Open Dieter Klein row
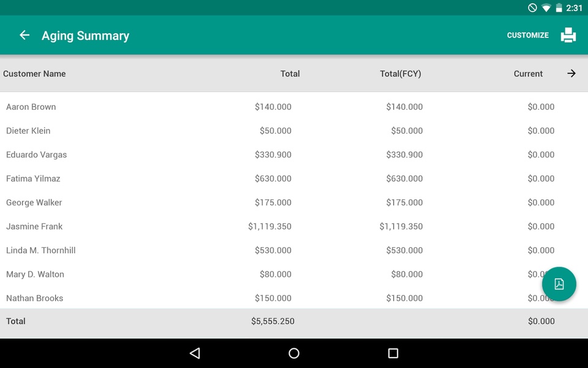Viewport: 588px width, 368px height. (x=294, y=131)
